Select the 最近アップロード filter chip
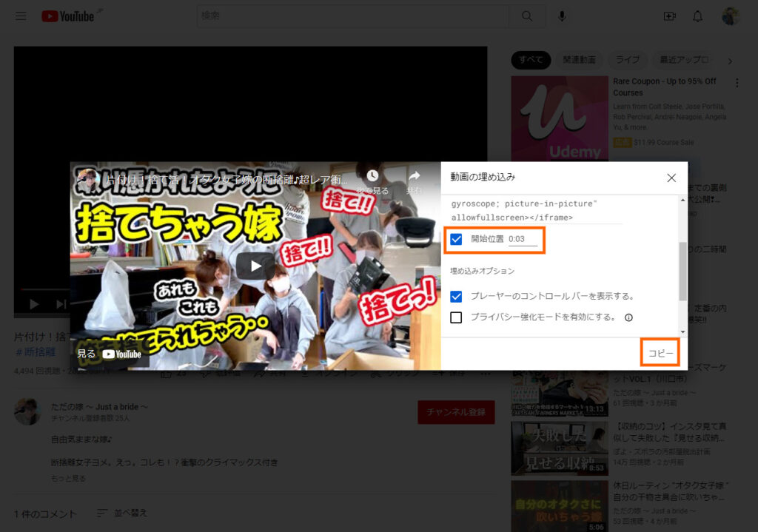This screenshot has height=532, width=758. click(x=685, y=60)
